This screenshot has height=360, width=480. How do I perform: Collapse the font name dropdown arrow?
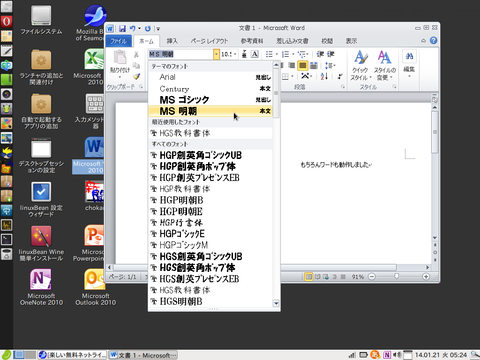click(216, 54)
